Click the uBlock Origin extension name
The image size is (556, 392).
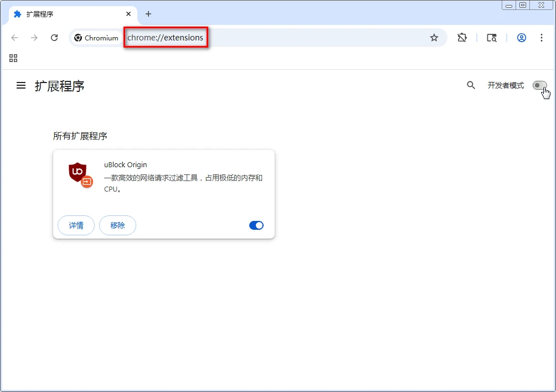[126, 165]
